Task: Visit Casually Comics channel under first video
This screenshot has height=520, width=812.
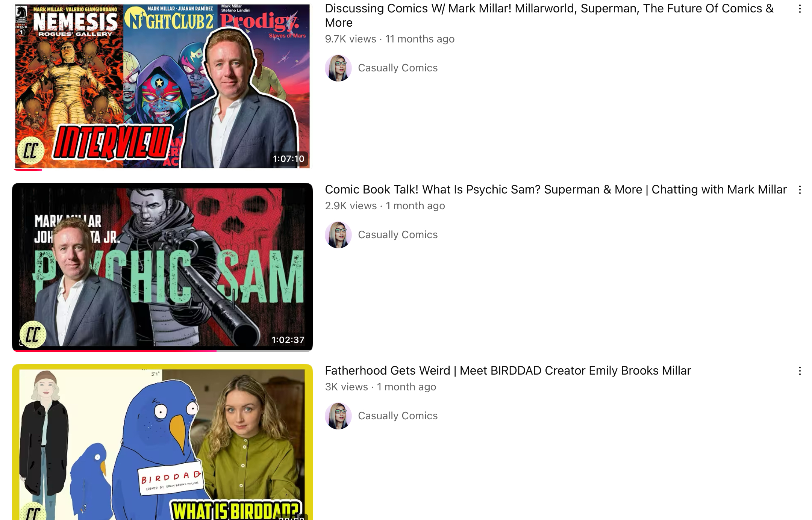Action: pyautogui.click(x=398, y=68)
